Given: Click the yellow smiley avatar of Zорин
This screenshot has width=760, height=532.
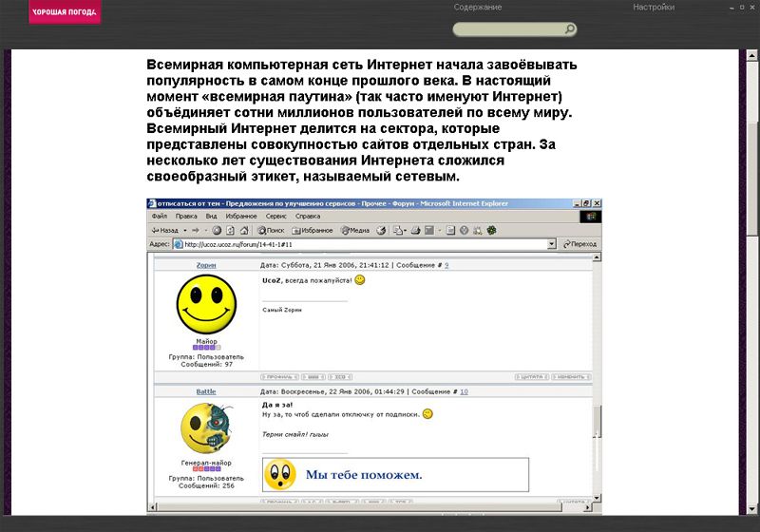Looking at the screenshot, I should tap(206, 304).
